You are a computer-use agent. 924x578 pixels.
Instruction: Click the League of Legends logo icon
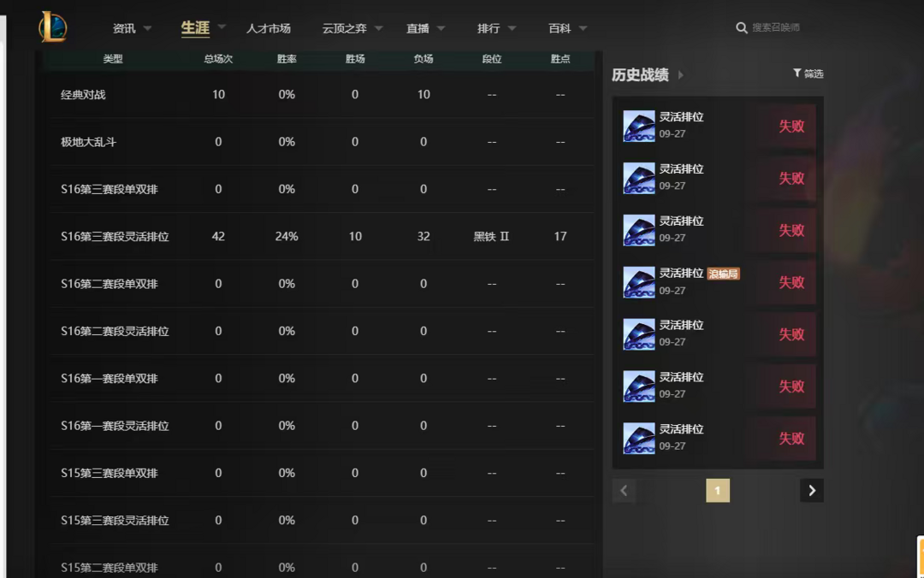(x=53, y=27)
